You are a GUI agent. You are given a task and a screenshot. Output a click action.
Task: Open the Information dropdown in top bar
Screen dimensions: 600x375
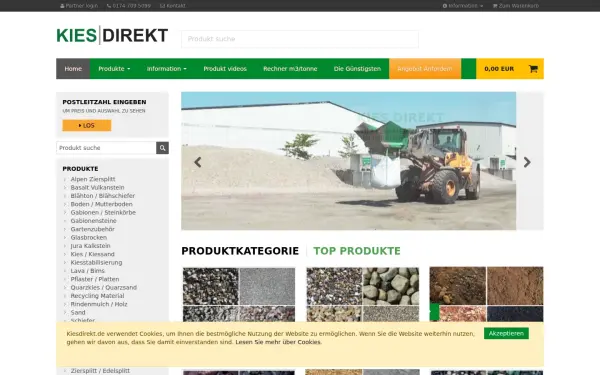(x=463, y=6)
